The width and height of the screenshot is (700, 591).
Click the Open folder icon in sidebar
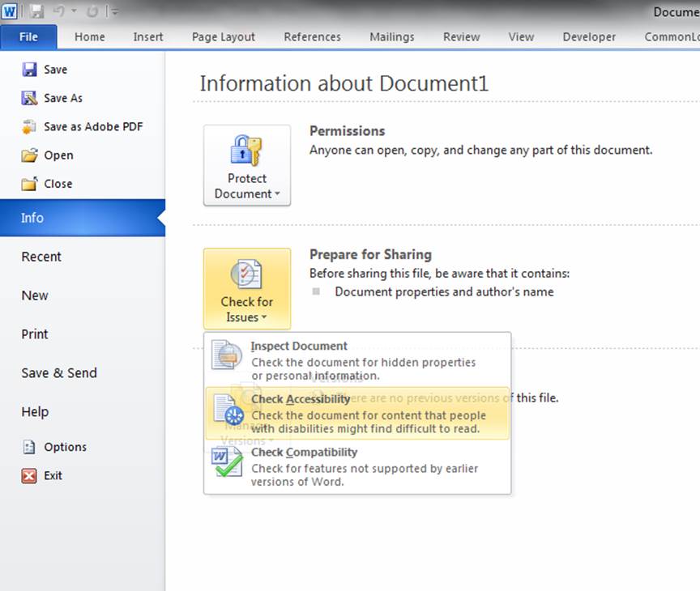point(29,155)
